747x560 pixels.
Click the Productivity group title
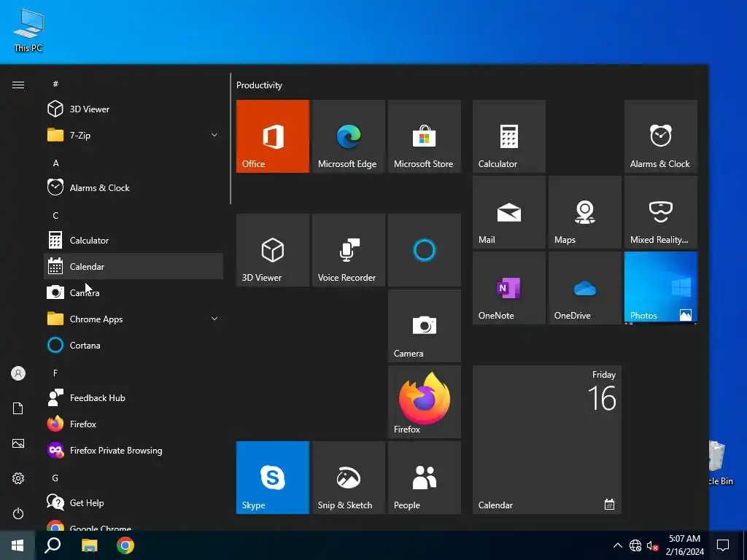click(x=259, y=85)
